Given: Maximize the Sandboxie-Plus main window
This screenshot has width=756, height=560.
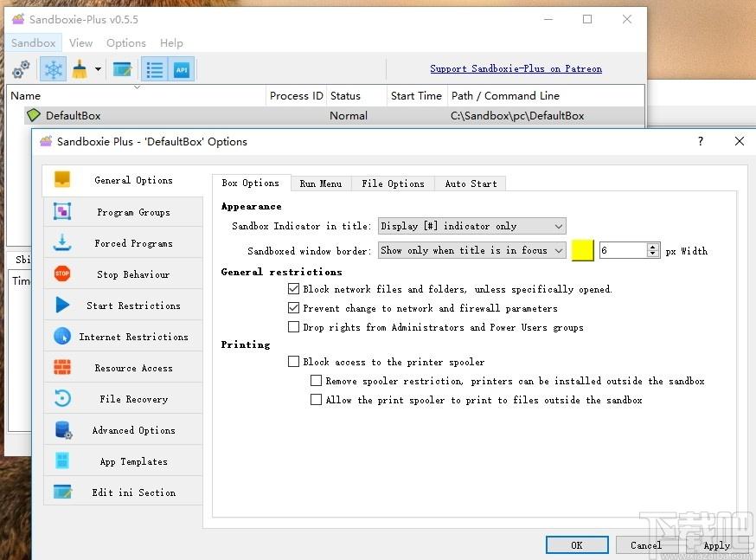Looking at the screenshot, I should click(x=587, y=19).
